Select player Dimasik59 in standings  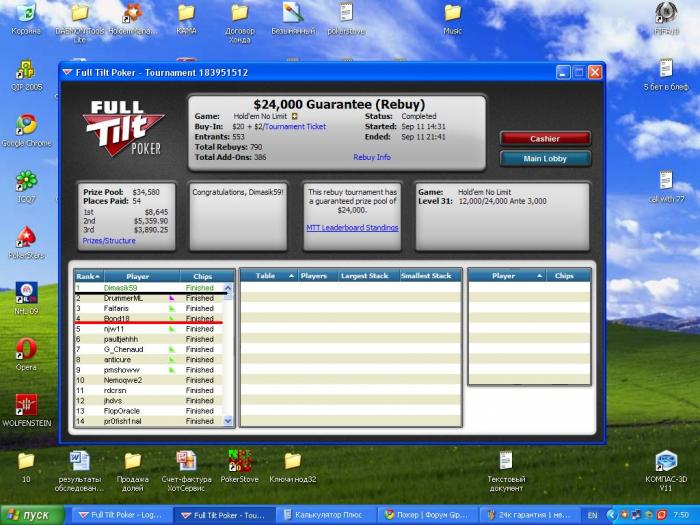[149, 288]
